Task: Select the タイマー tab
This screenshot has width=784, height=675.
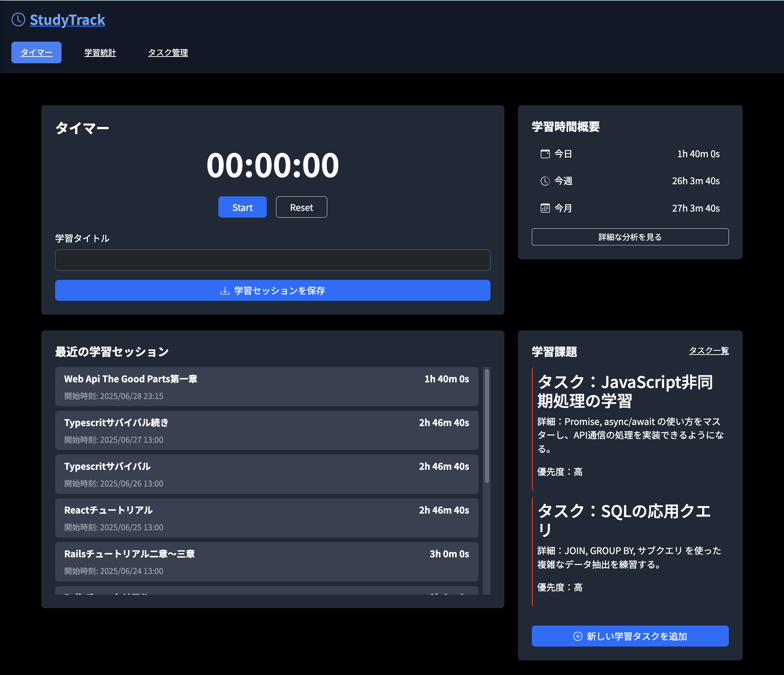Action: pyautogui.click(x=36, y=52)
